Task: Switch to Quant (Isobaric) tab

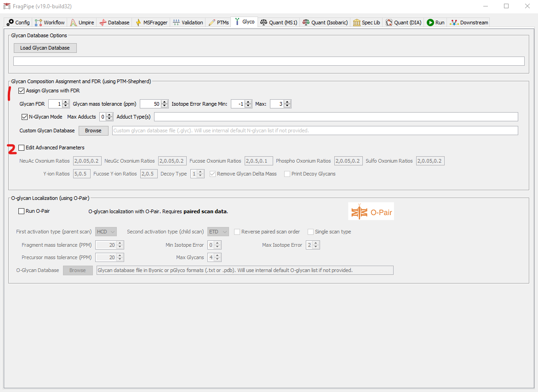Action: [325, 23]
